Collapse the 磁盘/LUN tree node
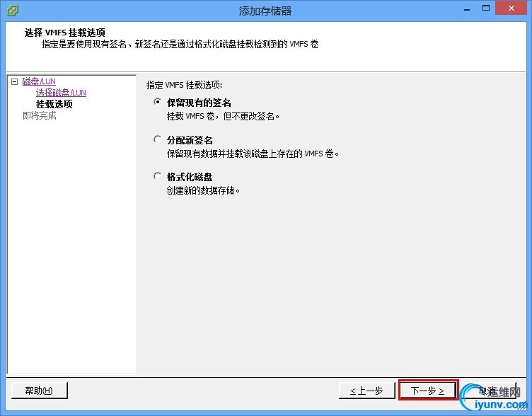The image size is (532, 416). 14,81
